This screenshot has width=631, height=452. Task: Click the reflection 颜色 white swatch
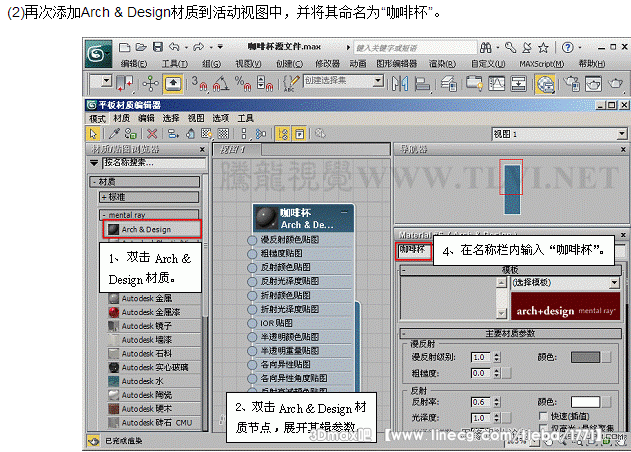pos(585,402)
